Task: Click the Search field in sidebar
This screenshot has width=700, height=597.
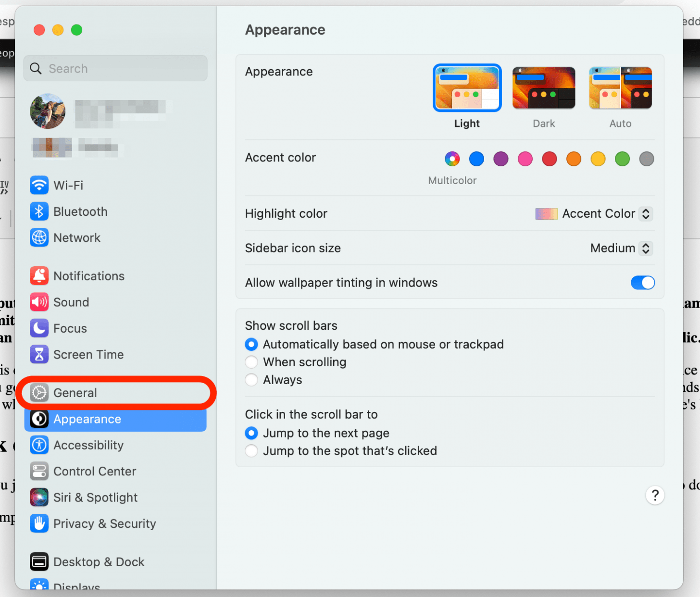Action: pyautogui.click(x=115, y=68)
